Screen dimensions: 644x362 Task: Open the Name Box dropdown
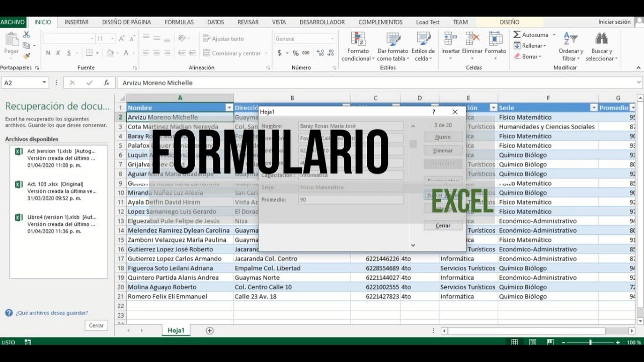pyautogui.click(x=44, y=83)
